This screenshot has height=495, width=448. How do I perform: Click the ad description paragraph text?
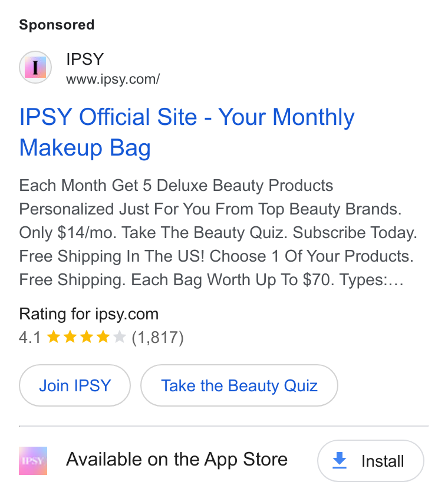[x=218, y=233]
